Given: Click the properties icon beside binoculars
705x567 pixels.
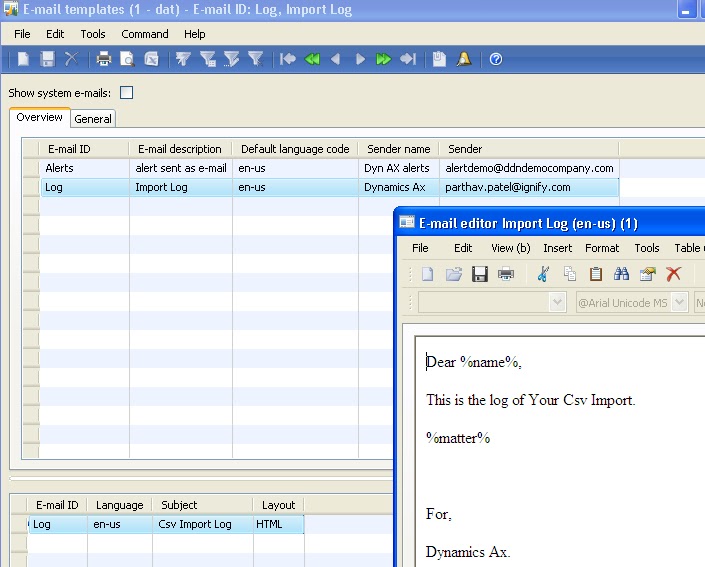Looking at the screenshot, I should 647,274.
